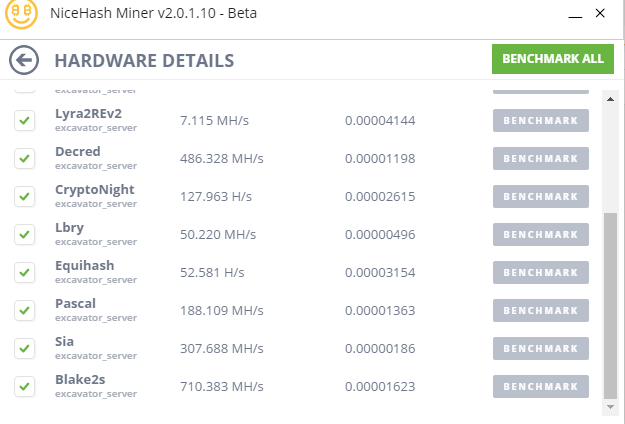Benchmark the Sia algorithm
625x424 pixels.
click(541, 348)
